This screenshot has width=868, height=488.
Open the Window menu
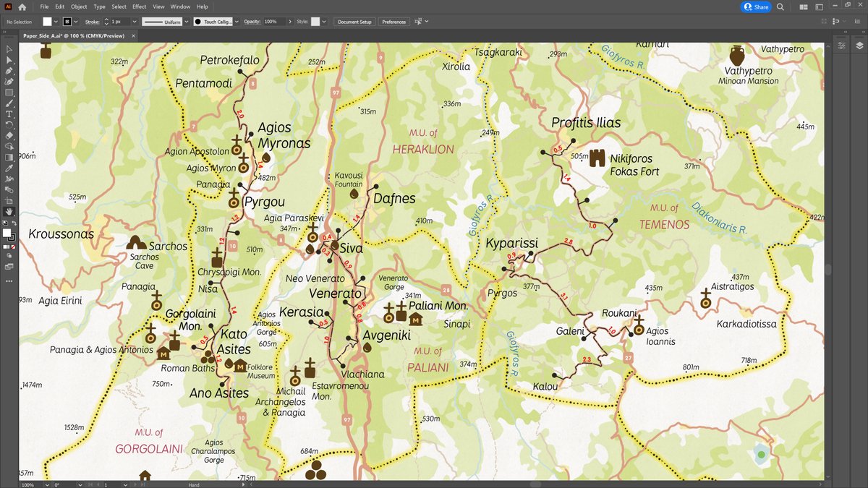click(x=181, y=7)
